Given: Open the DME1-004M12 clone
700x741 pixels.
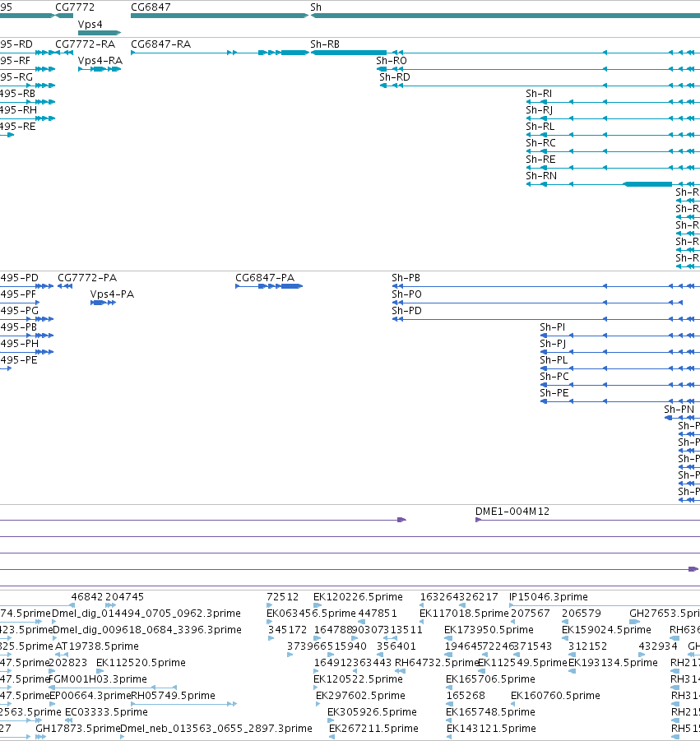Looking at the screenshot, I should 512,512.
